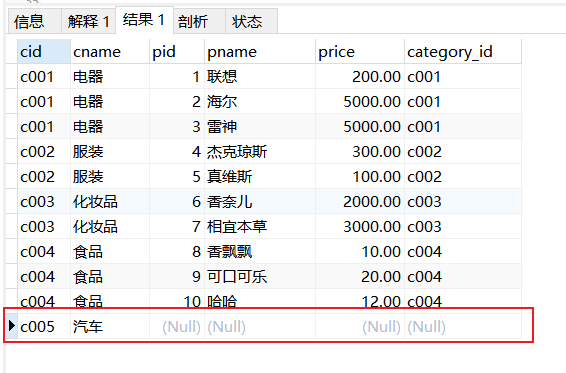Viewport: 566px width, 373px height.
Task: Click the cid column header
Action: [x=44, y=52]
